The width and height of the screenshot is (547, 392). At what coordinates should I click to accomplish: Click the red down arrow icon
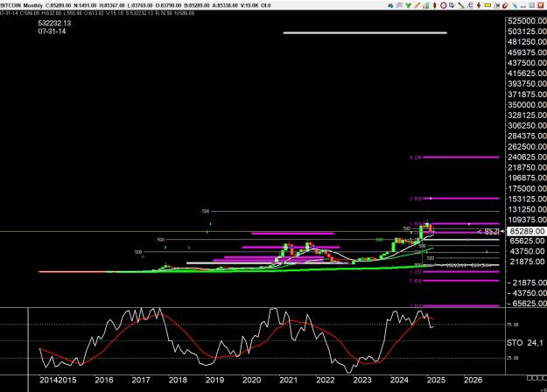pyautogui.click(x=479, y=5)
